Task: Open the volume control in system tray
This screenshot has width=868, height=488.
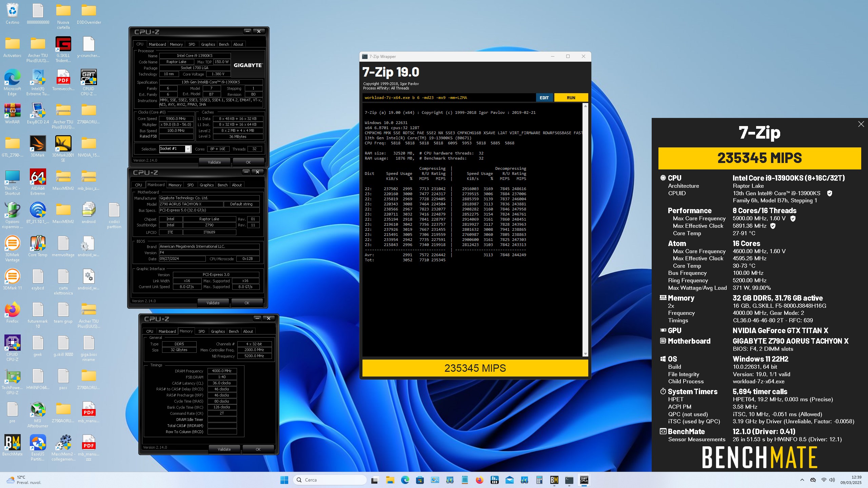Action: [832, 480]
